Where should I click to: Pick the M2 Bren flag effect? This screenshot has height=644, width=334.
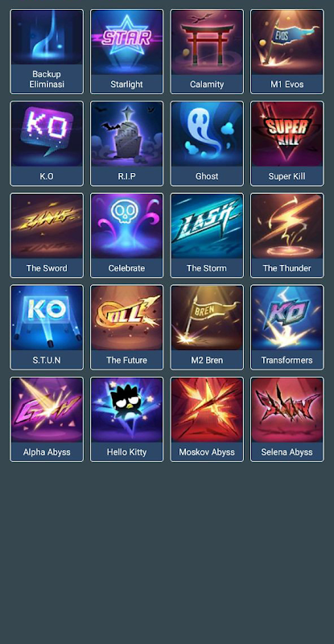coord(207,328)
